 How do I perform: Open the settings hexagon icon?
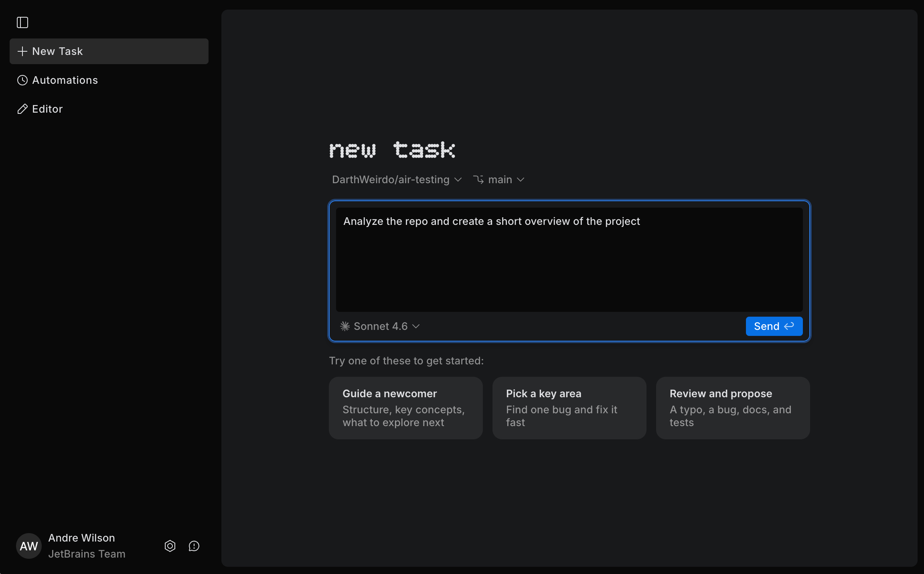click(x=170, y=546)
